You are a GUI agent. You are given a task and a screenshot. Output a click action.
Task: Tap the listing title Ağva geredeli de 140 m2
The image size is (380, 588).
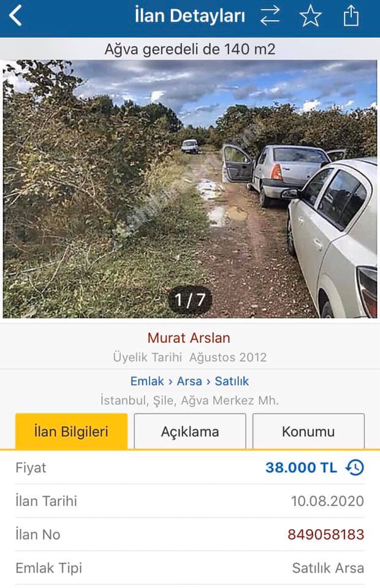pyautogui.click(x=190, y=49)
